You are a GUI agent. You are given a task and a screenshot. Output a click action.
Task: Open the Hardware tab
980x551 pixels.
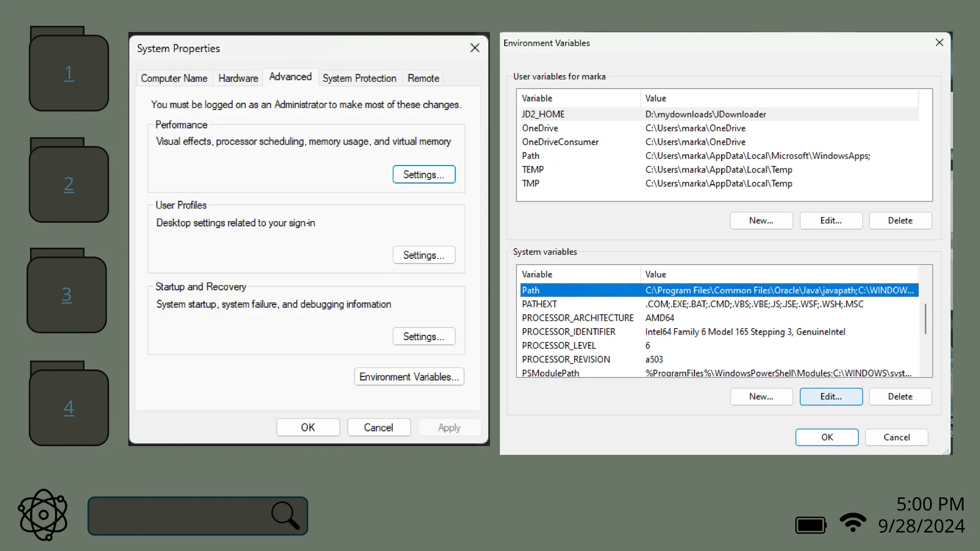[238, 78]
